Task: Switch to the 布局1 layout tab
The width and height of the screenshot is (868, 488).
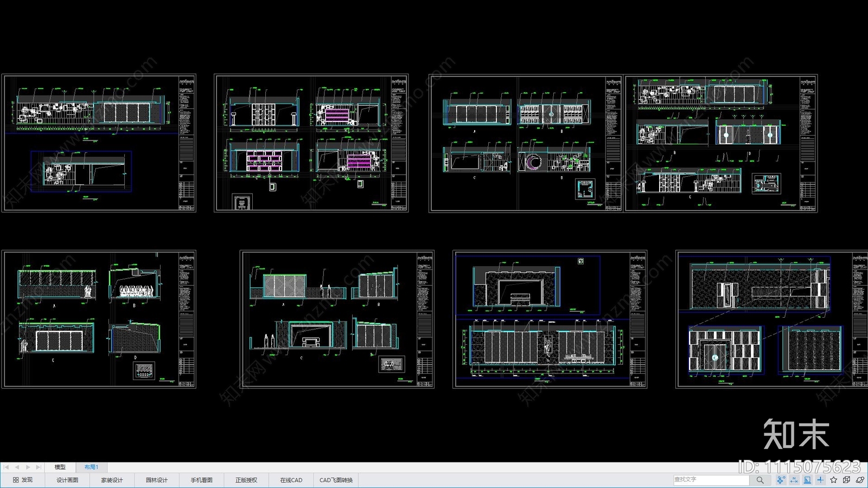Action: coord(91,467)
